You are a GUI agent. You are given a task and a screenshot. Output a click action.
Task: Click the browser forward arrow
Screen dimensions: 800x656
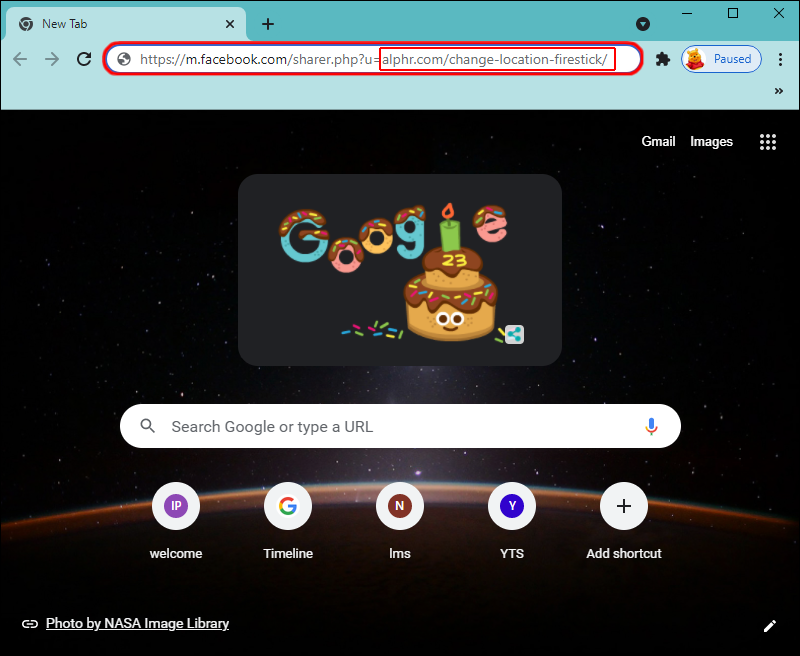click(x=52, y=59)
